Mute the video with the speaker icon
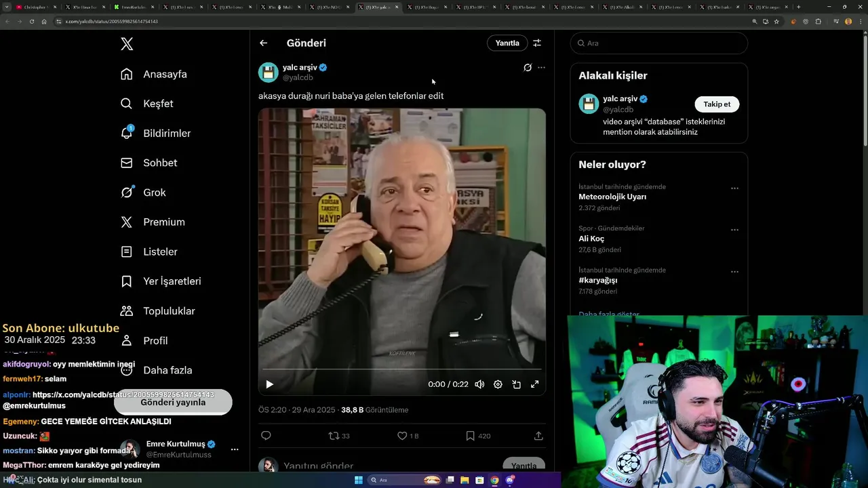Screen dimensions: 868x488 click(x=479, y=384)
